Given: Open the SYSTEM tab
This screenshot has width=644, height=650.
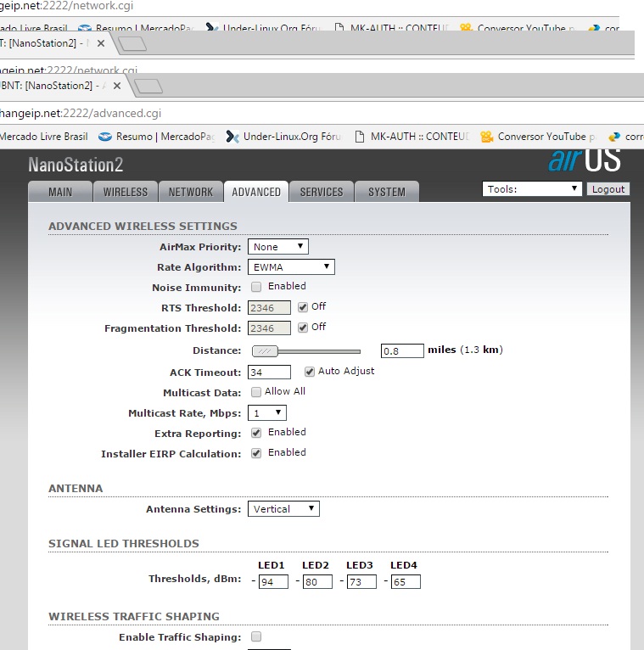Looking at the screenshot, I should point(387,192).
